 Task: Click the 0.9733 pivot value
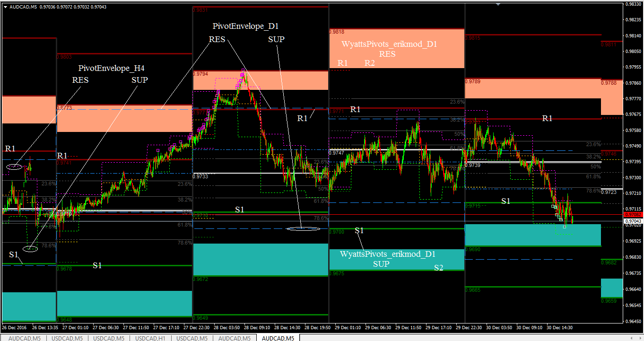pos(200,176)
